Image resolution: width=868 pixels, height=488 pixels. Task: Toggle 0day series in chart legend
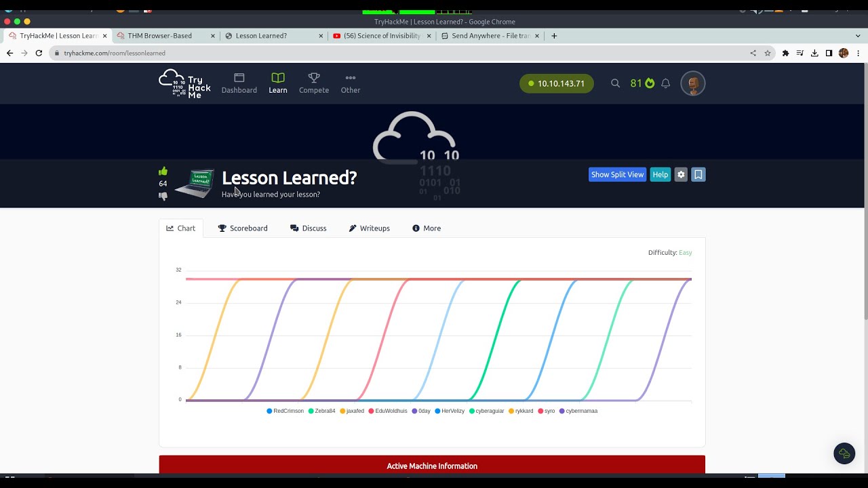coord(421,411)
